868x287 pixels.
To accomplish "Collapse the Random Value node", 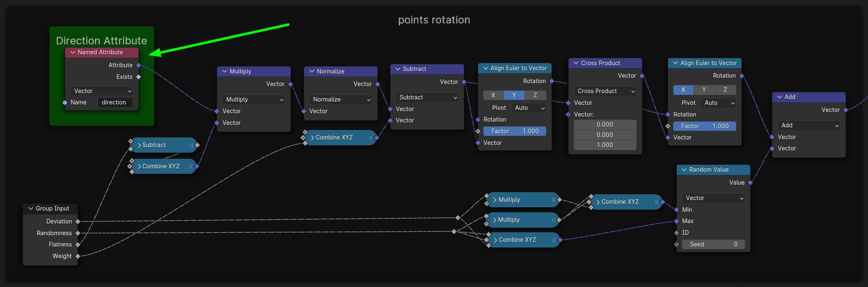I will click(x=684, y=170).
